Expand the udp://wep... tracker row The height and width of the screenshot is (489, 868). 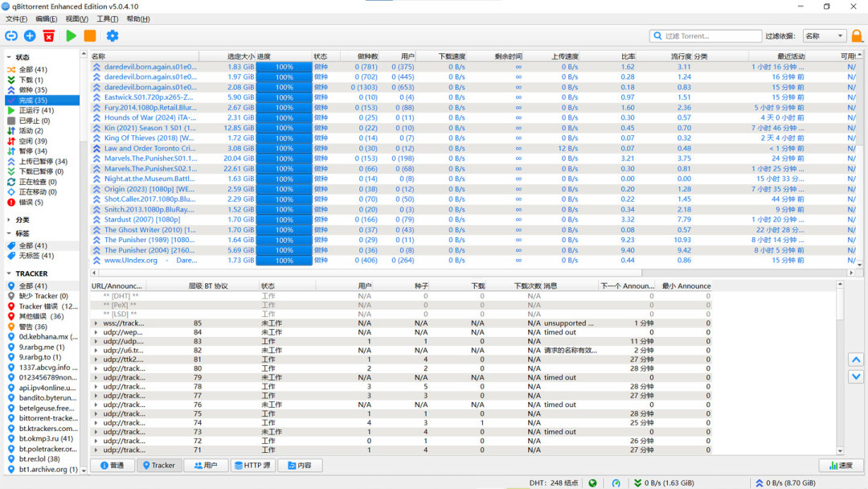[x=96, y=332]
